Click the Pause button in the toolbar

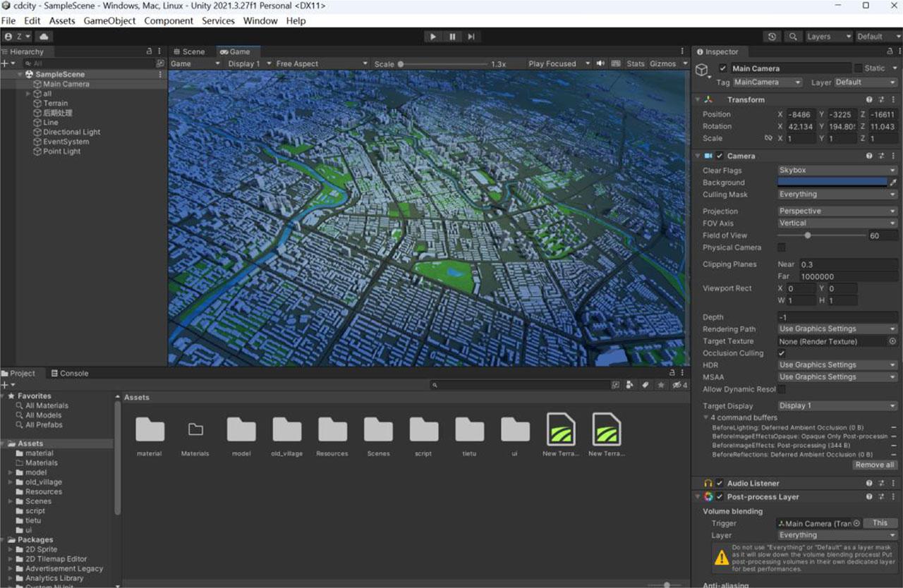(x=452, y=37)
